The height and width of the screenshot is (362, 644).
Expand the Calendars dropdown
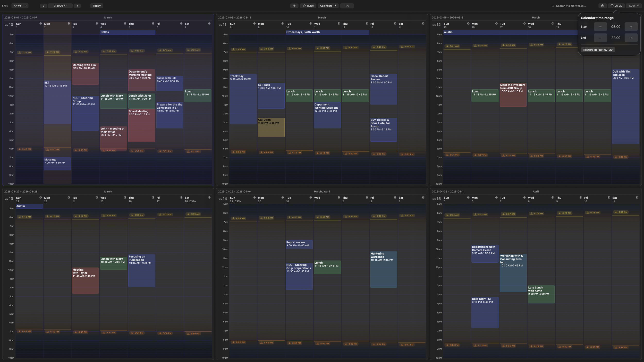(328, 6)
